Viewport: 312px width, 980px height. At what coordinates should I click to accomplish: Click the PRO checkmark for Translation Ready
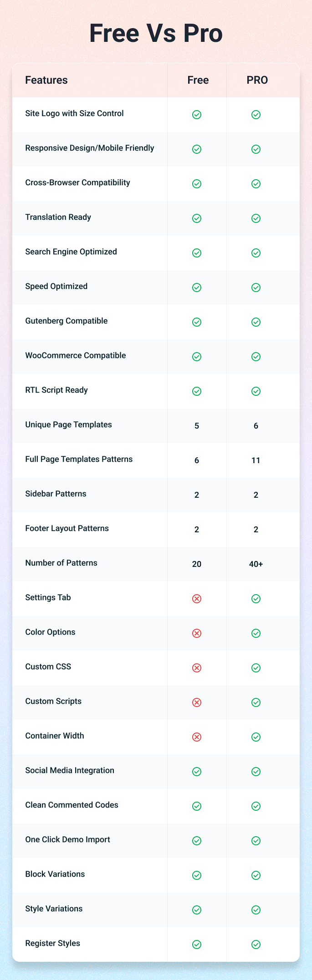tap(256, 218)
